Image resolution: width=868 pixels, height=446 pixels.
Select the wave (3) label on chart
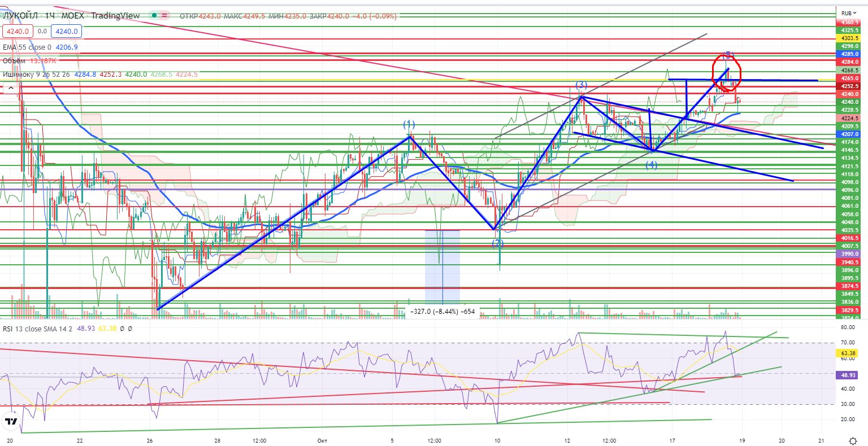(x=581, y=85)
